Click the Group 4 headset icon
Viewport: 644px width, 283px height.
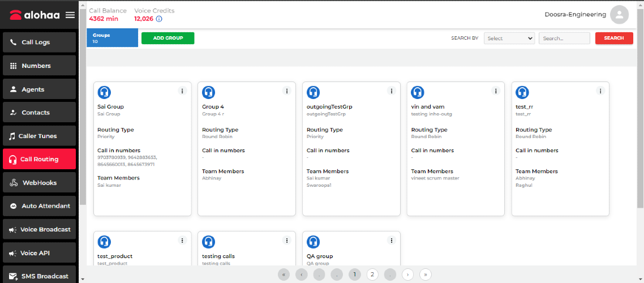click(209, 92)
